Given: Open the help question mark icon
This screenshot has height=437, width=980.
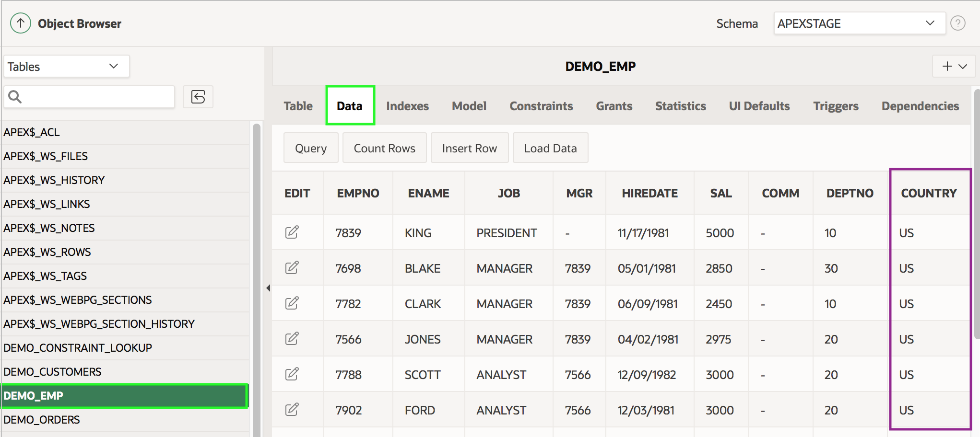Looking at the screenshot, I should pyautogui.click(x=957, y=23).
